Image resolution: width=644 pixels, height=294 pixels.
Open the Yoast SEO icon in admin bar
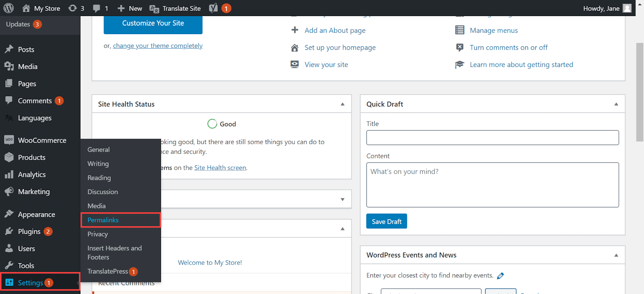click(x=213, y=8)
